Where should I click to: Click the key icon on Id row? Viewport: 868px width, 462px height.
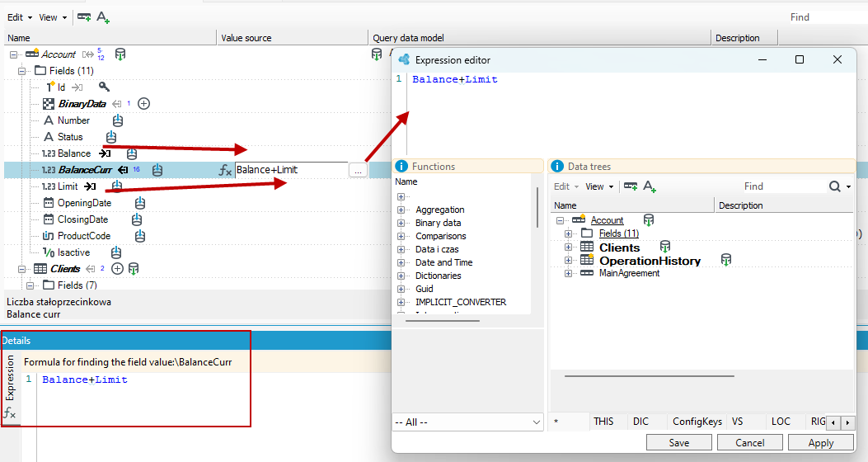[x=104, y=87]
